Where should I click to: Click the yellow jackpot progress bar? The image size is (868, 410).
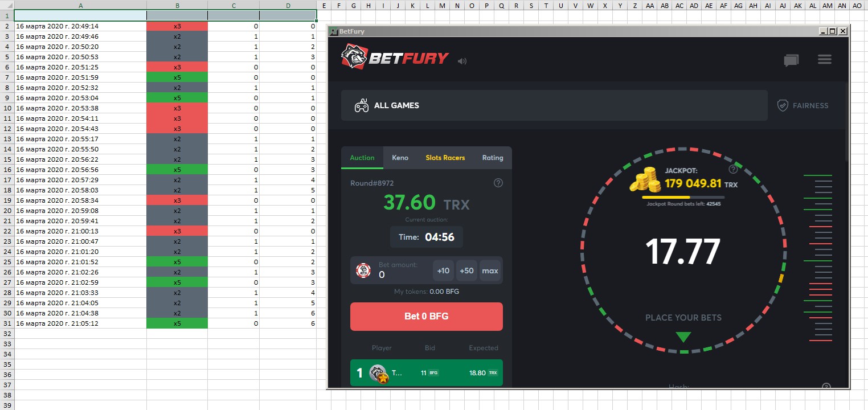pyautogui.click(x=682, y=197)
